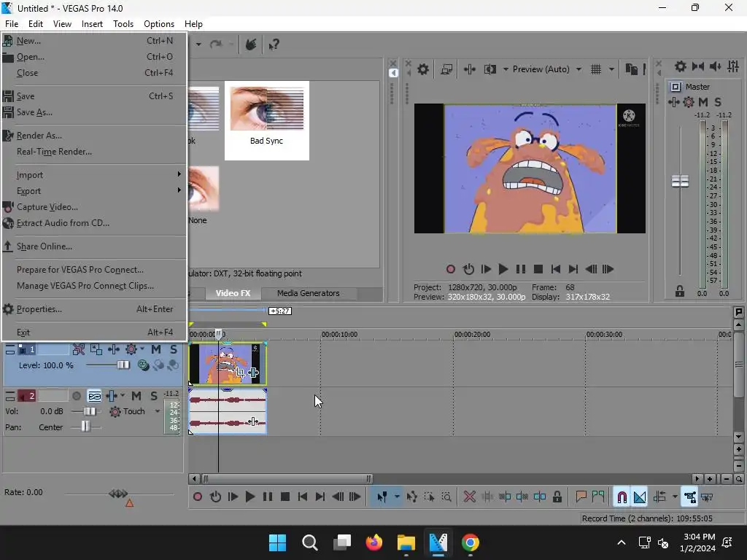Click compositing mode icon on track 1
This screenshot has height=560, width=747.
point(142,365)
